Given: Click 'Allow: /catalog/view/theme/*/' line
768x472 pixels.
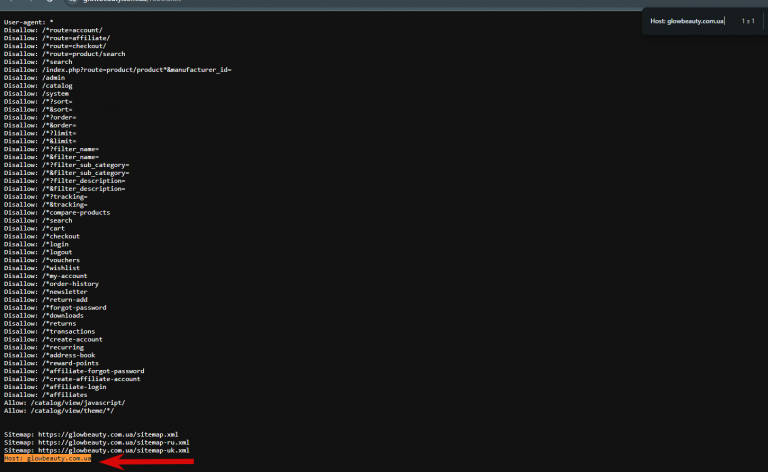Looking at the screenshot, I should tap(59, 410).
